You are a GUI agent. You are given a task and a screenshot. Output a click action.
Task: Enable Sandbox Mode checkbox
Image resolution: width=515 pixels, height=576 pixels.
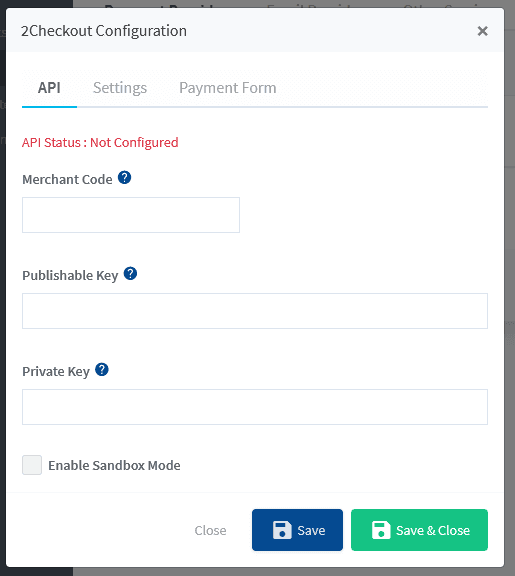coord(32,465)
